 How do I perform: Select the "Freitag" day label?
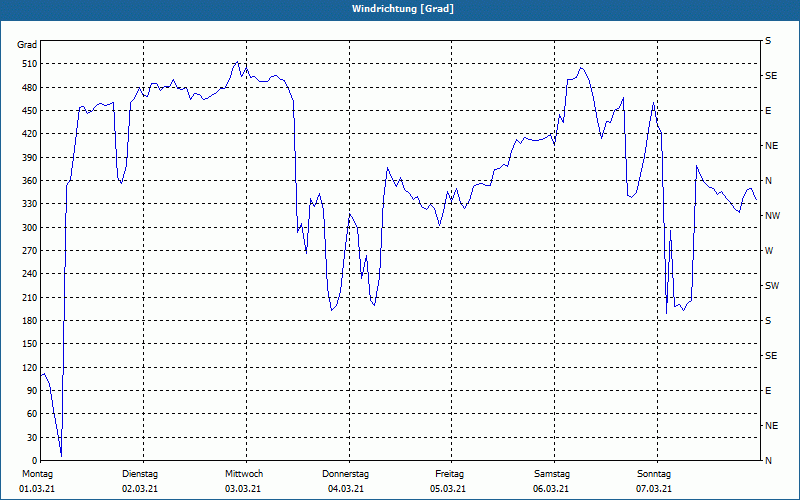point(449,474)
